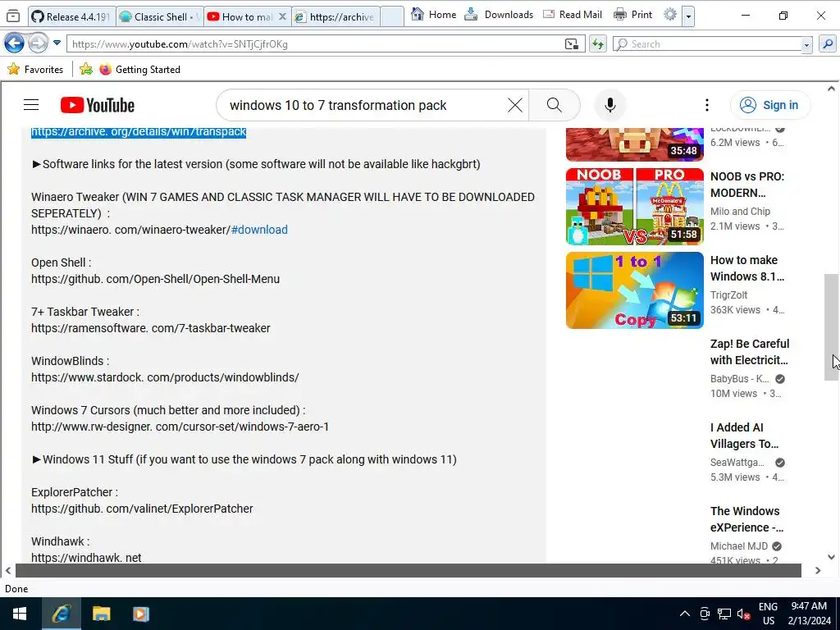Open the #download link
Viewport: 840px width, 630px height.
pos(259,230)
